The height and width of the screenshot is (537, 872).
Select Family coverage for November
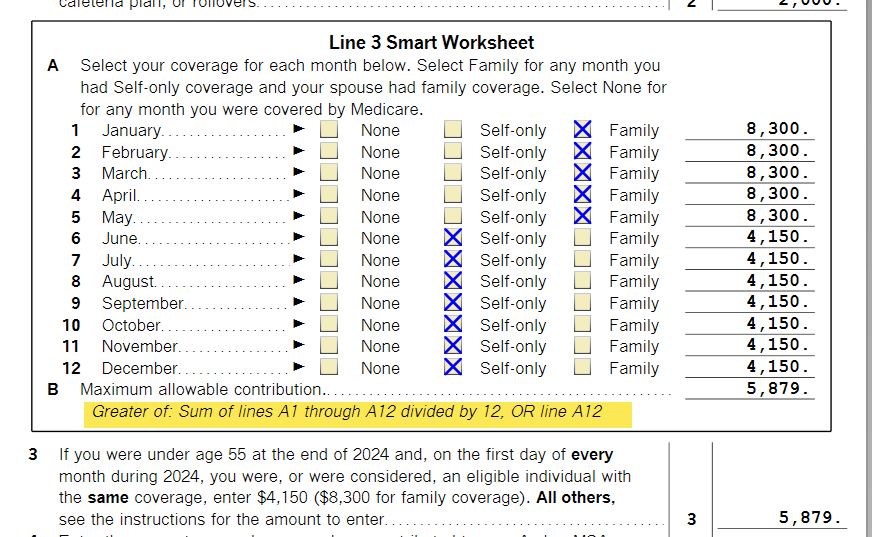(x=582, y=346)
